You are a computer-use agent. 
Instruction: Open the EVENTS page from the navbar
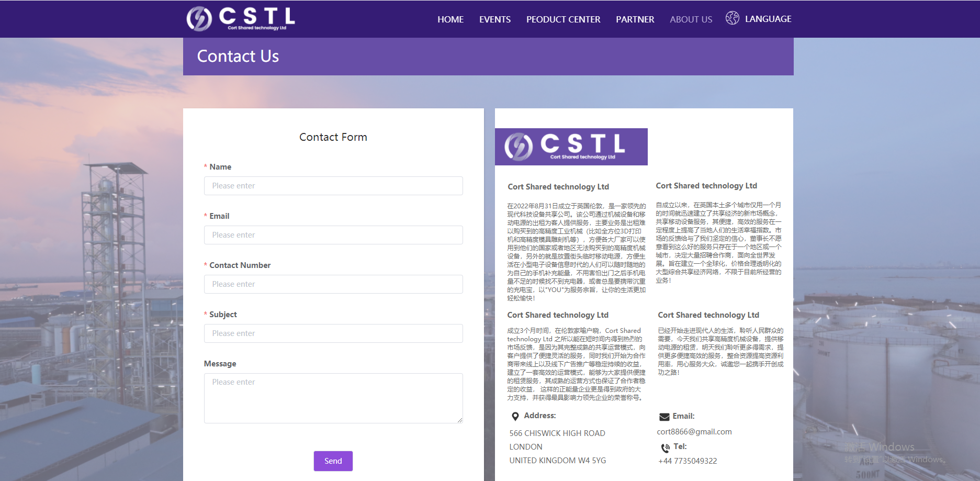(494, 19)
